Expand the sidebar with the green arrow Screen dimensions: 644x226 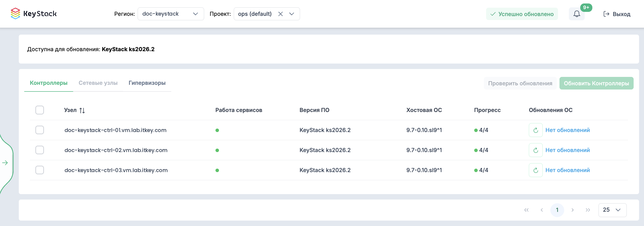click(x=5, y=163)
